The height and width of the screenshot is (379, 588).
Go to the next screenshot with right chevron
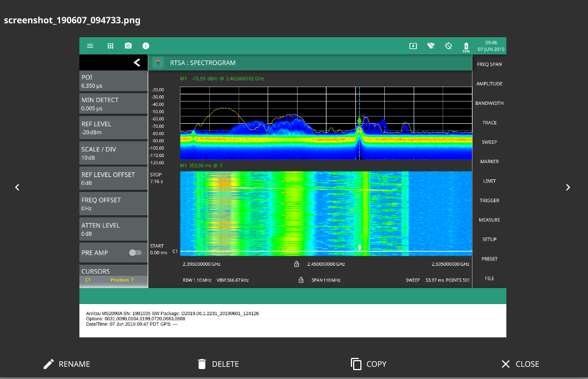click(567, 188)
